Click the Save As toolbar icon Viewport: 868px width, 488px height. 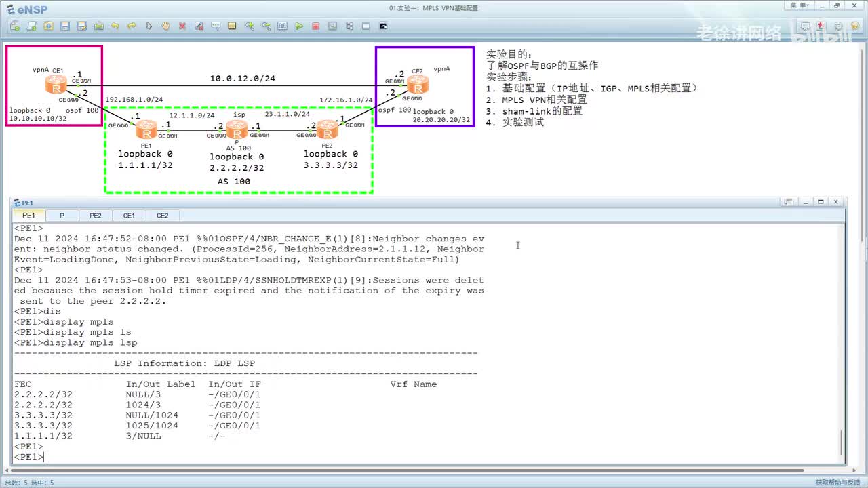[81, 26]
